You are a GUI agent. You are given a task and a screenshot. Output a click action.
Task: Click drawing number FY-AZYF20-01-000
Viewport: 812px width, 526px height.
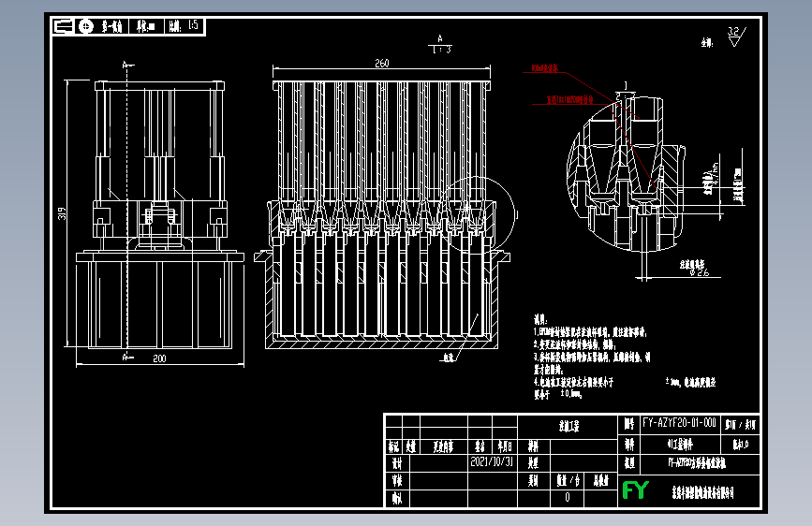point(679,422)
